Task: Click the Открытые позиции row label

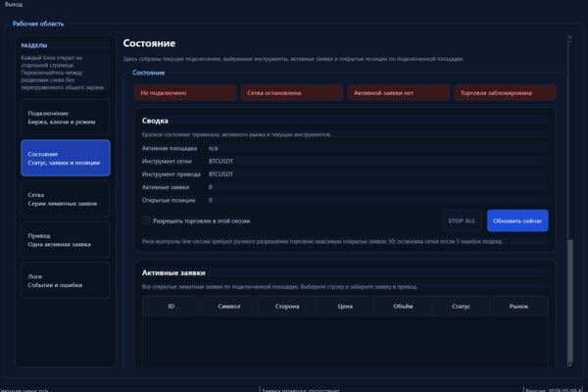Action: (169, 200)
